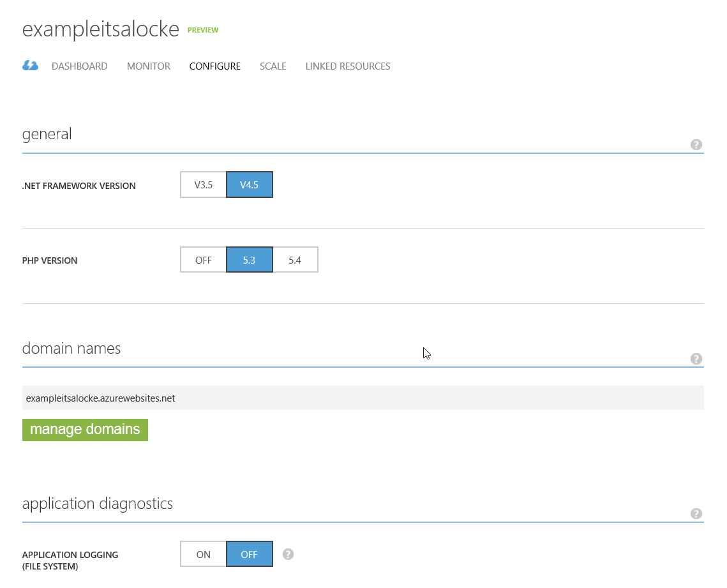The image size is (727, 588).
Task: Click the PREVIEW label next to exampleitsalocke
Action: [x=202, y=29]
